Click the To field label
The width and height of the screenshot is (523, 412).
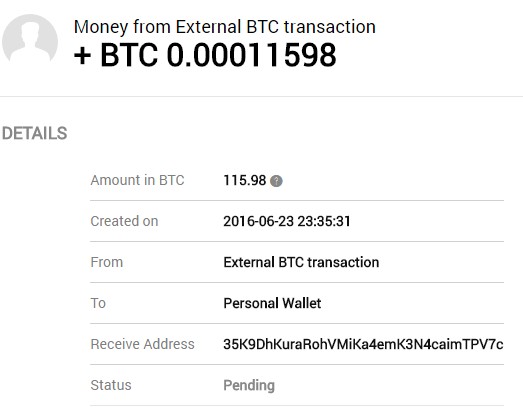coord(98,303)
